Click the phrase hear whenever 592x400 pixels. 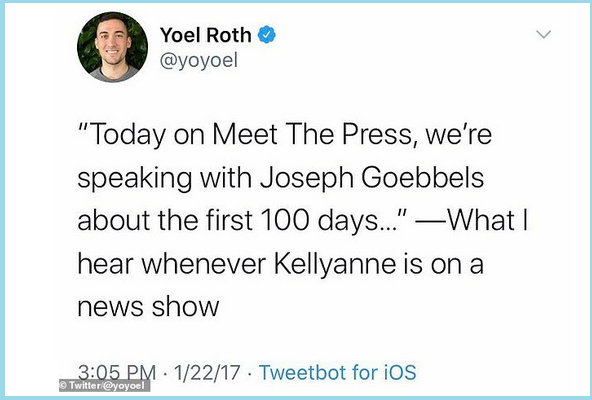click(171, 263)
